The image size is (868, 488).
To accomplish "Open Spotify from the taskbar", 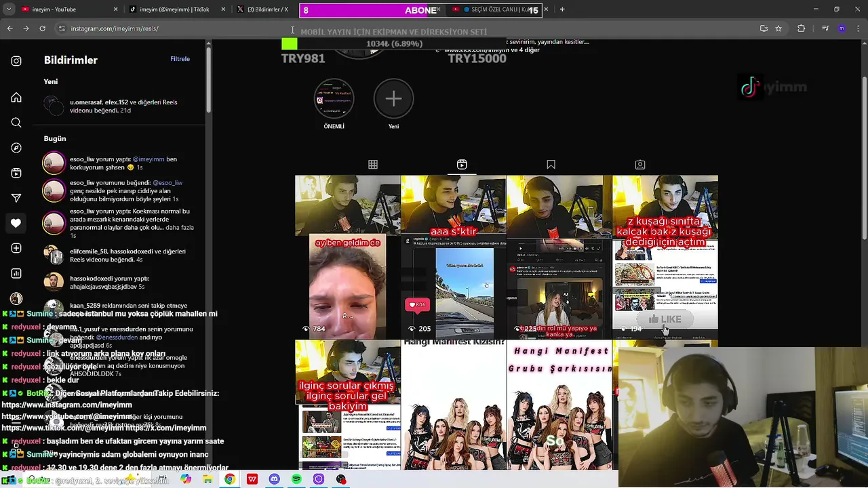I will click(x=296, y=479).
